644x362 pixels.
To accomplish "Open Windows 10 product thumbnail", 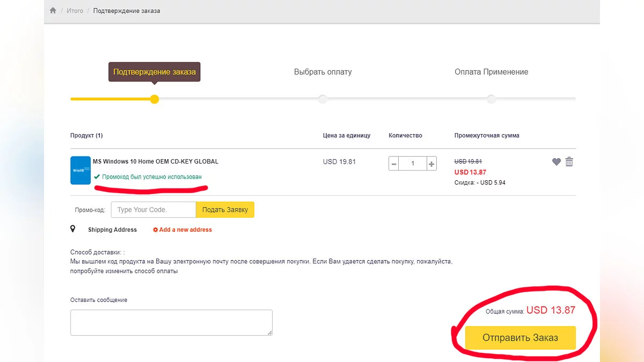I will click(x=80, y=170).
